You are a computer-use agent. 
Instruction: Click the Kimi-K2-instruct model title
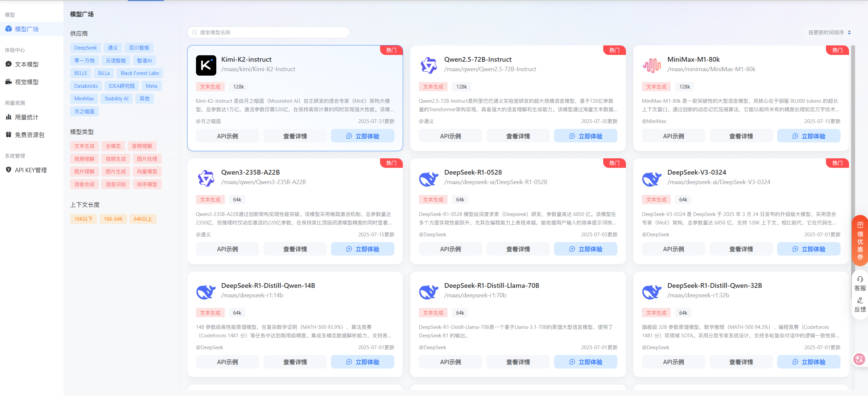[246, 60]
